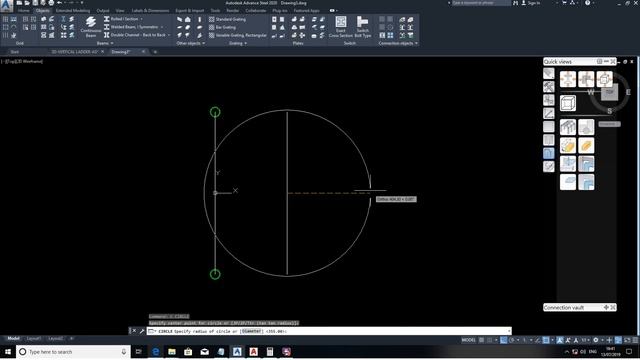This screenshot has height=360, width=640.
Task: Toggle highlighted ortho/snap status bar button
Action: [x=504, y=340]
